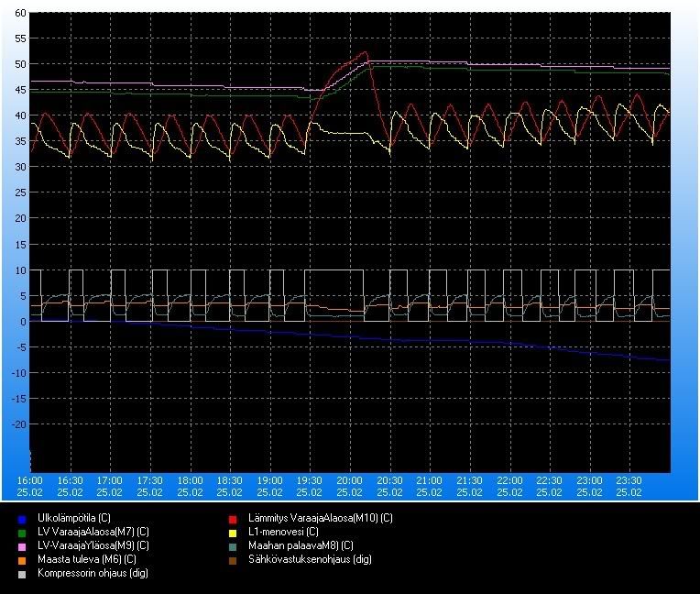Click the 20:30 25.02 time axis label

click(389, 487)
